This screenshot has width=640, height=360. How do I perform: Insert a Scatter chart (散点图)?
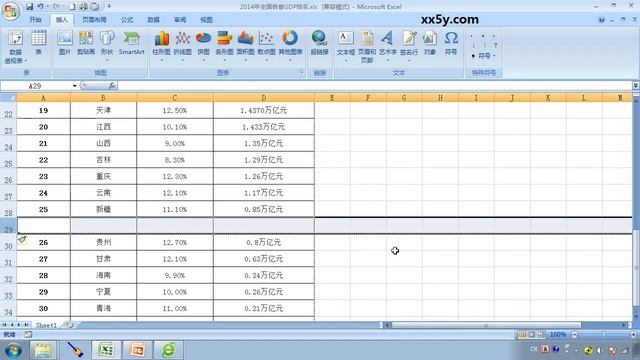[x=267, y=46]
